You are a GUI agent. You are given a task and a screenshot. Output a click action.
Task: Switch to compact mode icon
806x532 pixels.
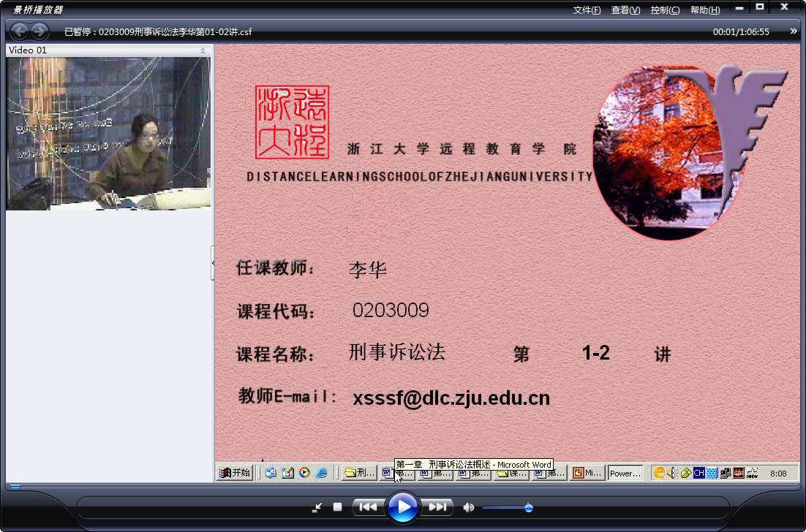click(317, 507)
